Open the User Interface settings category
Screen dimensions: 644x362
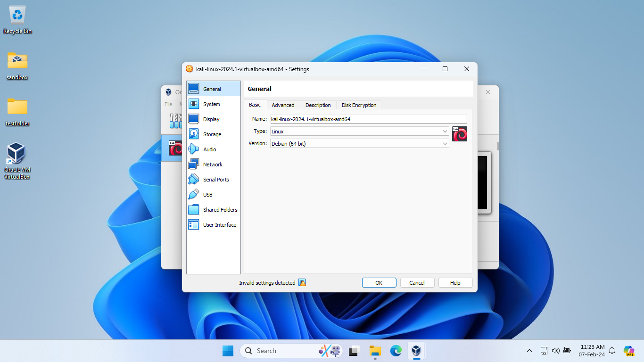click(213, 225)
